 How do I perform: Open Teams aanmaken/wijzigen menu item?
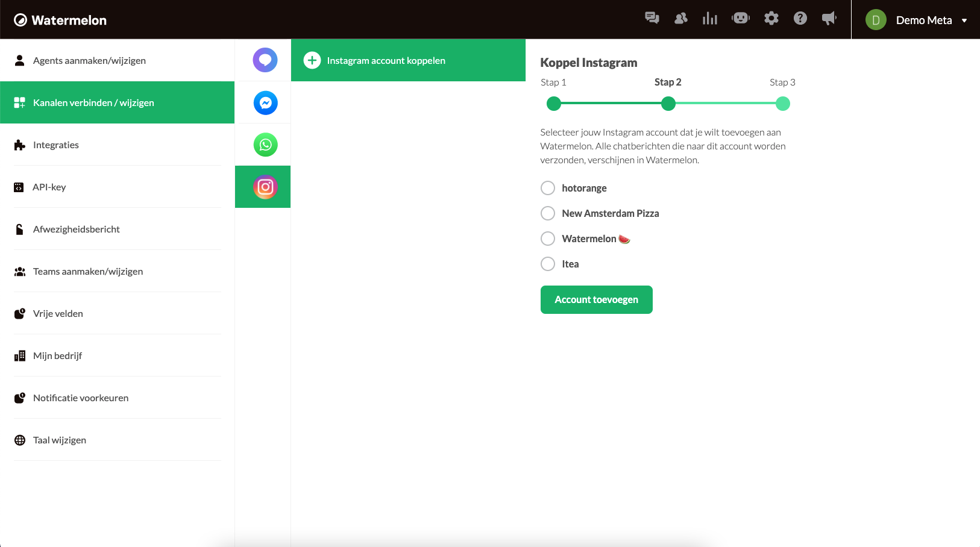pyautogui.click(x=117, y=271)
